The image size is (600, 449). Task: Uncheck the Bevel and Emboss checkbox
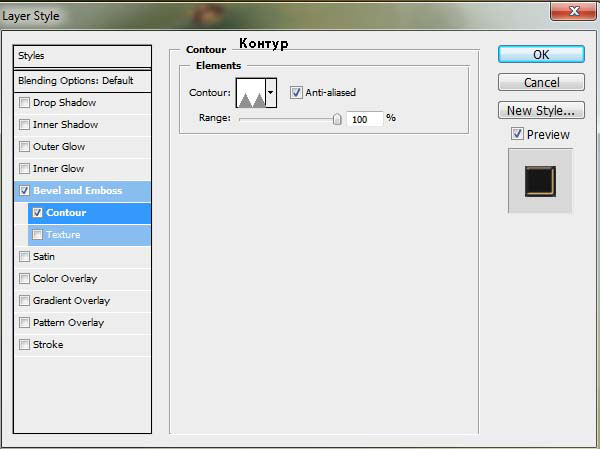(x=24, y=190)
